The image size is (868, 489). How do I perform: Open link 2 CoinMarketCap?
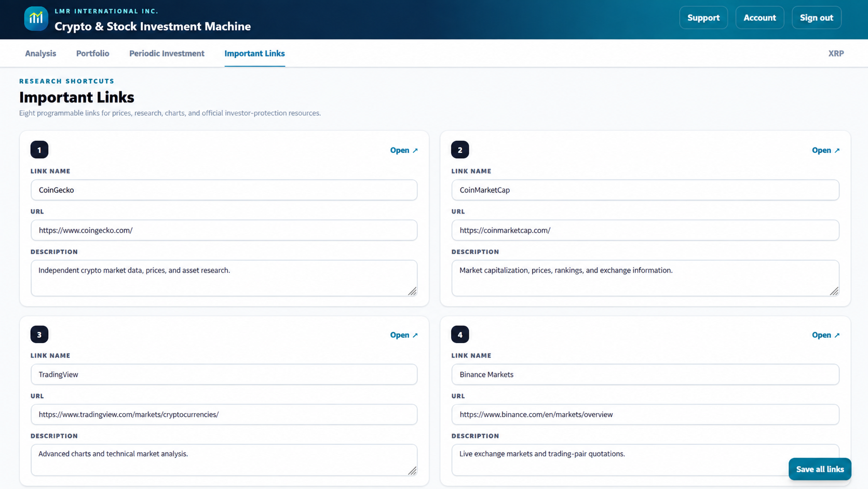tap(825, 150)
